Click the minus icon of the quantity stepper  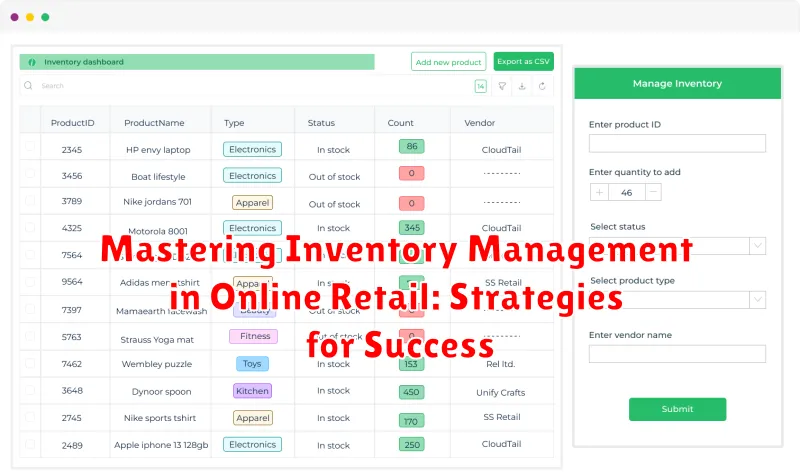[x=653, y=192]
